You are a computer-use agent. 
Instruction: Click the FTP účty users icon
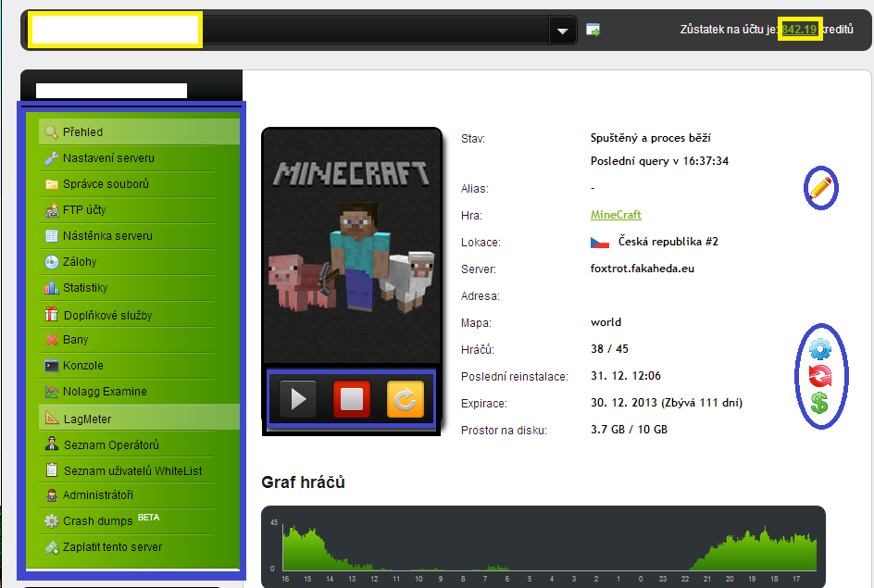pyautogui.click(x=51, y=210)
